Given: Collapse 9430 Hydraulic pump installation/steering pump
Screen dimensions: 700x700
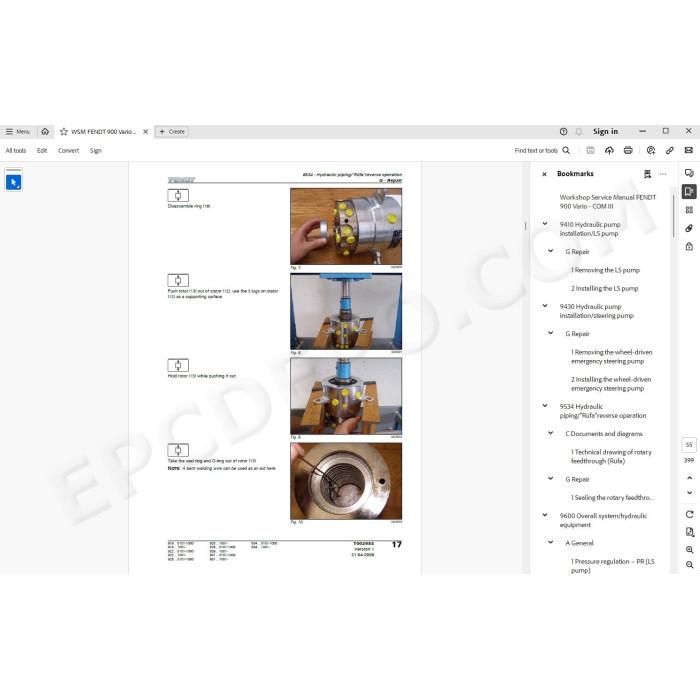Looking at the screenshot, I should [545, 306].
